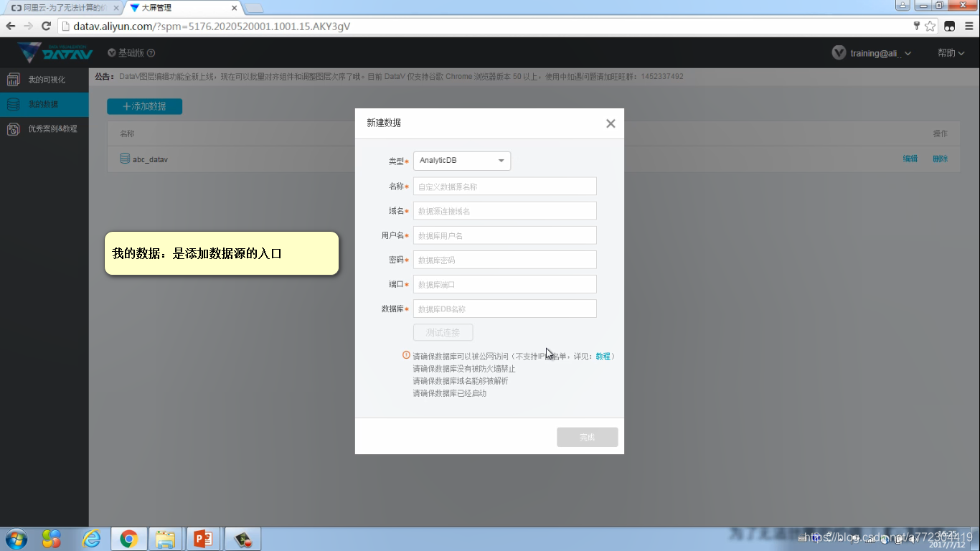The height and width of the screenshot is (551, 980).
Task: Close the 大屏管理 browser tab
Action: coord(234,8)
